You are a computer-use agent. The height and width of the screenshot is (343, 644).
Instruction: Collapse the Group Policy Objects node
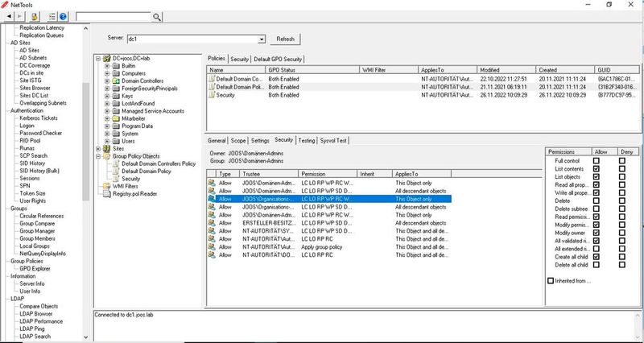point(98,156)
